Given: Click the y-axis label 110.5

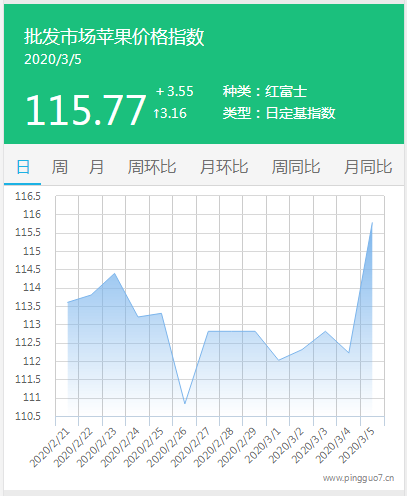Looking at the screenshot, I should click(x=28, y=416).
